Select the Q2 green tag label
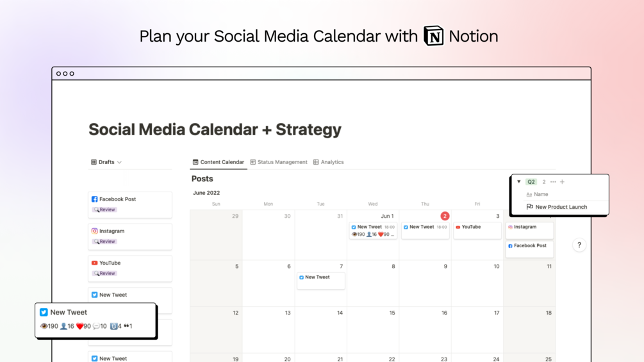Screen dimensions: 644x362 click(x=531, y=182)
